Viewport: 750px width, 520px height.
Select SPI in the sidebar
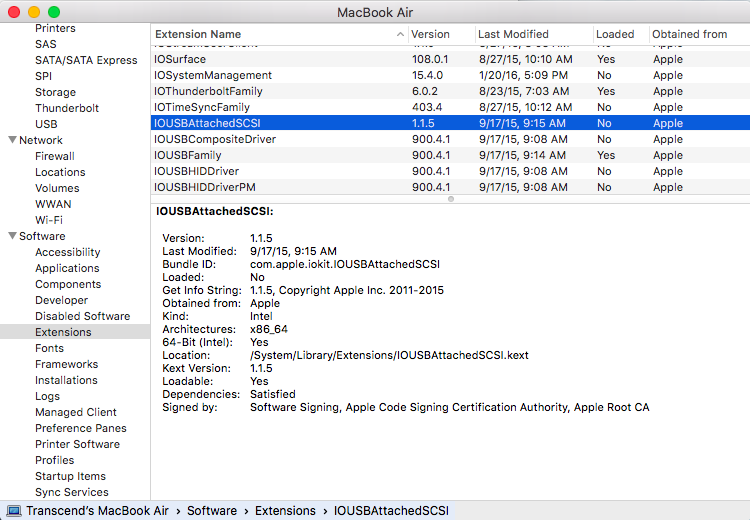[x=44, y=76]
